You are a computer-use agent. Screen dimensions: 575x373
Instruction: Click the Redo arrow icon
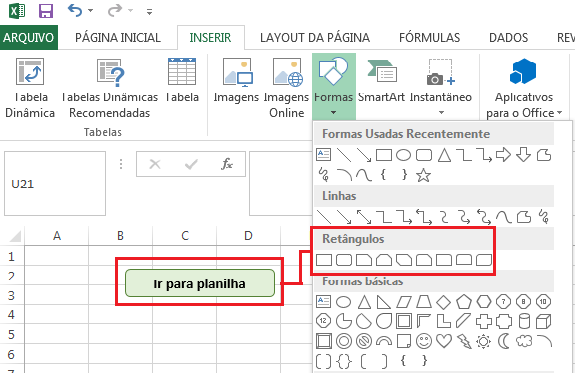114,11
